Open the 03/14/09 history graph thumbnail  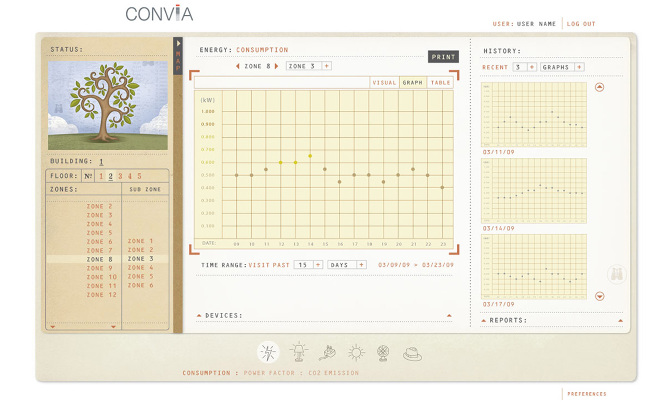click(534, 191)
